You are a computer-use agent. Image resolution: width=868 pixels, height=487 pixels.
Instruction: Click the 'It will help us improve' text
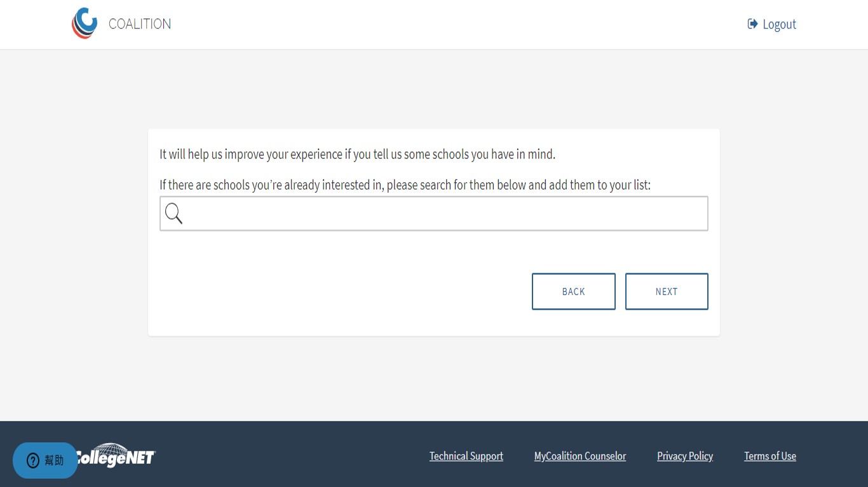357,154
